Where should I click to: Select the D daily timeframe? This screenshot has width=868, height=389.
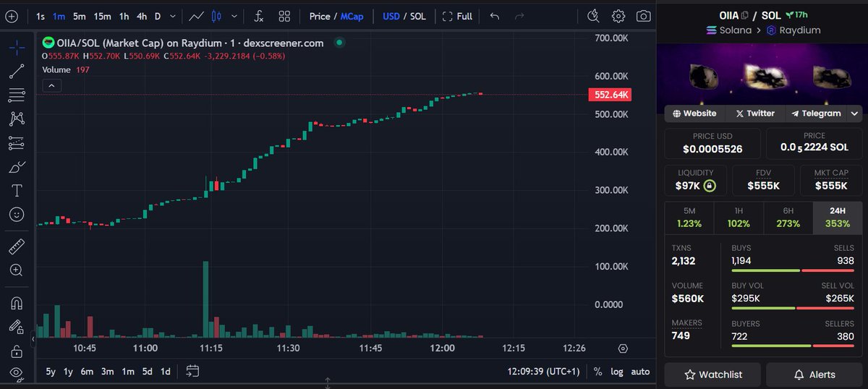pyautogui.click(x=158, y=16)
